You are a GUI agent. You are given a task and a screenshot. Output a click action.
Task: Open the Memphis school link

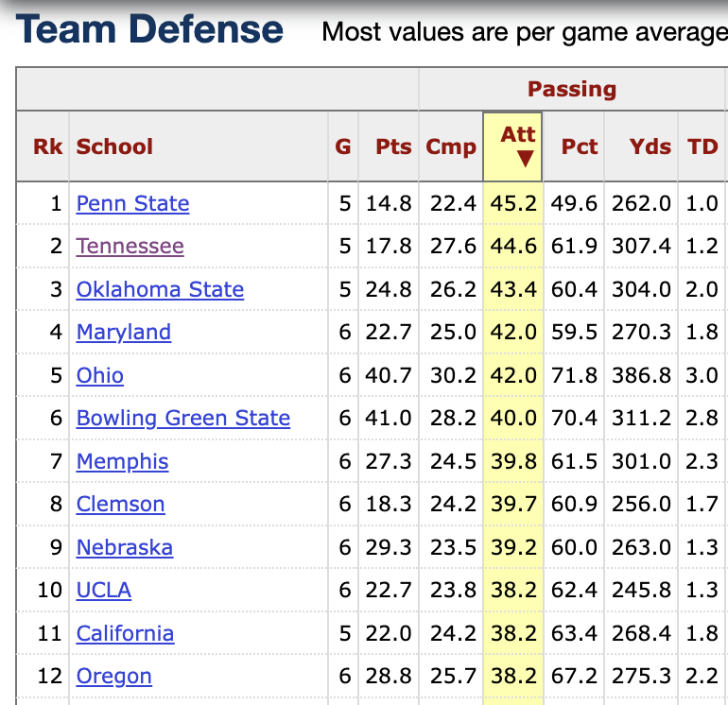click(122, 461)
